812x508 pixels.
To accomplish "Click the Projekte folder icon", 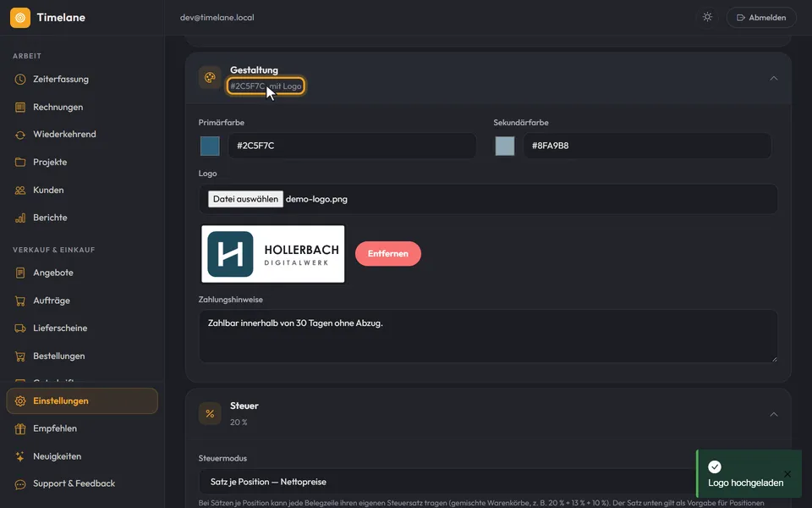I will coord(20,163).
